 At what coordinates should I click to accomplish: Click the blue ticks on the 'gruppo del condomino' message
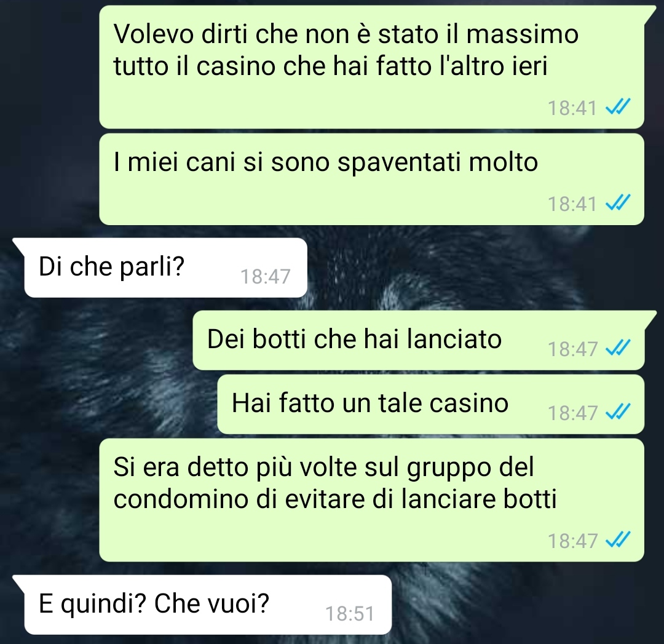619,540
